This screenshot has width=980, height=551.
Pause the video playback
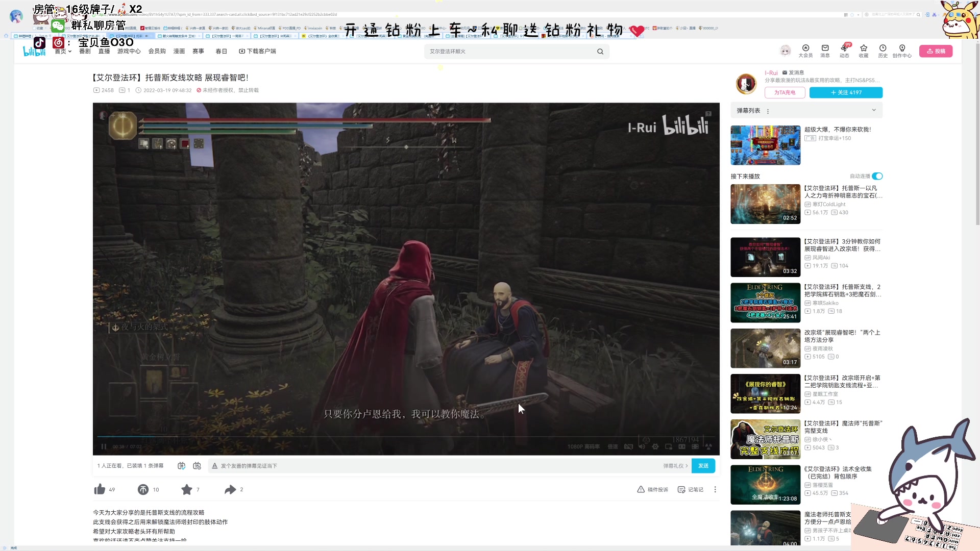coord(104,446)
